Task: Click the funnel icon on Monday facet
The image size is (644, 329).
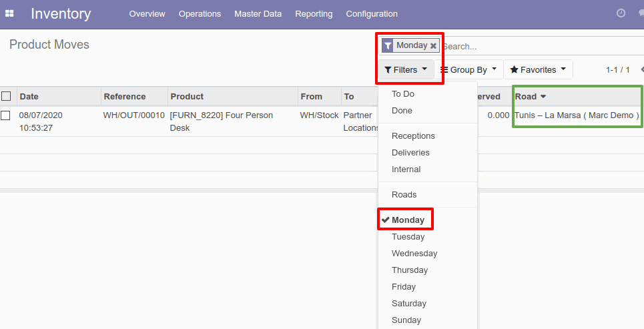Action: (x=388, y=46)
